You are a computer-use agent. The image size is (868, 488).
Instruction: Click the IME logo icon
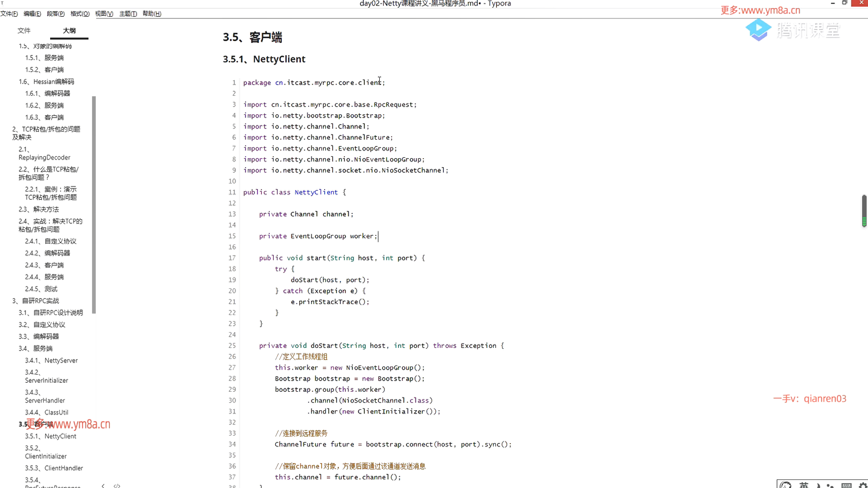coord(786,486)
